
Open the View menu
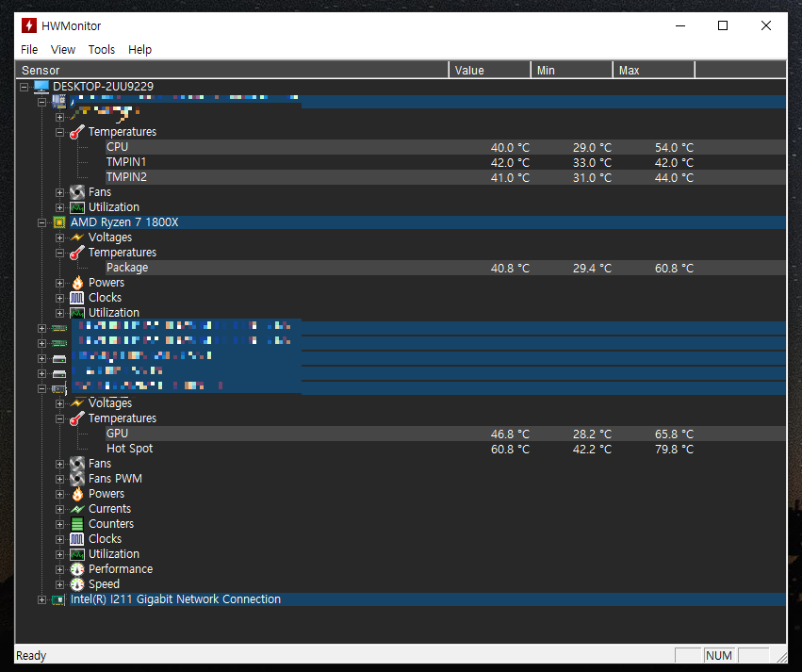point(63,50)
